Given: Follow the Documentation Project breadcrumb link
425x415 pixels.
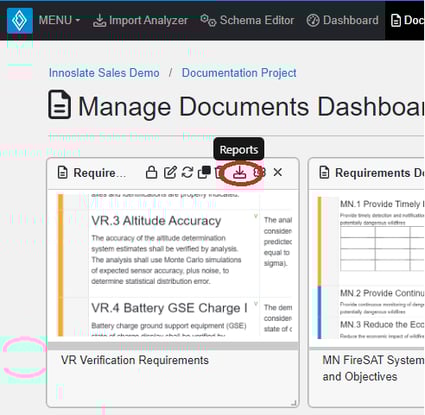Looking at the screenshot, I should (239, 73).
